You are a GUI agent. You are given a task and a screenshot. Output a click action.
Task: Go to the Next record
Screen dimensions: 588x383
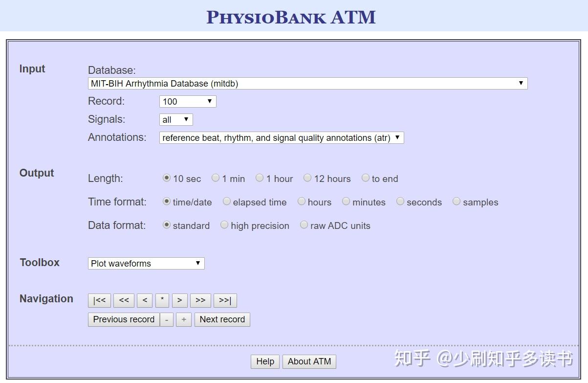tap(222, 319)
